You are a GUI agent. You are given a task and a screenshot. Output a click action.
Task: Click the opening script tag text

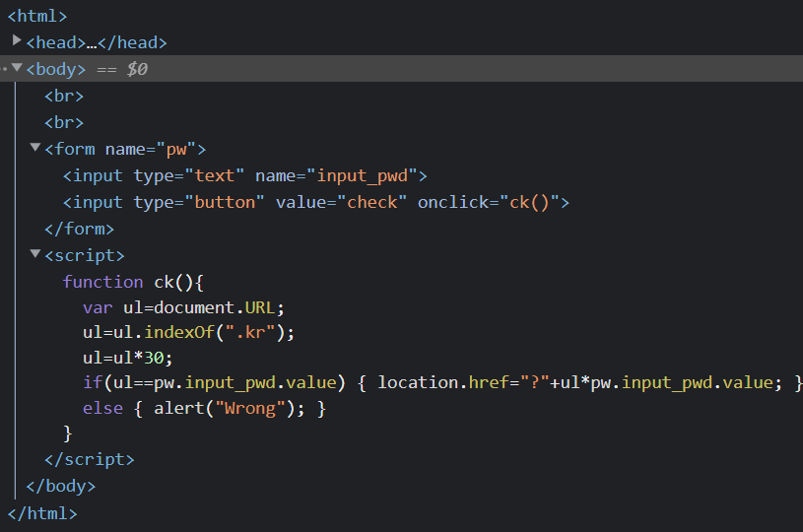point(85,255)
